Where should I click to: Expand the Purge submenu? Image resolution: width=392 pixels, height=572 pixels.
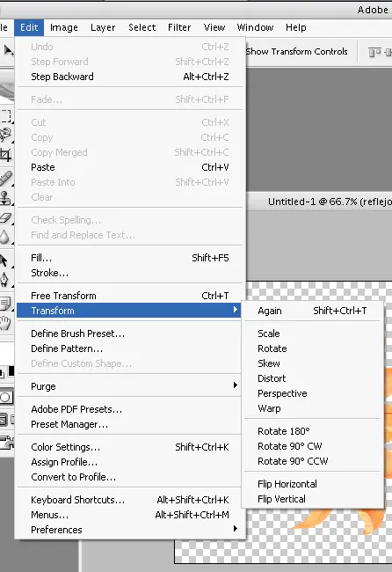(129, 386)
